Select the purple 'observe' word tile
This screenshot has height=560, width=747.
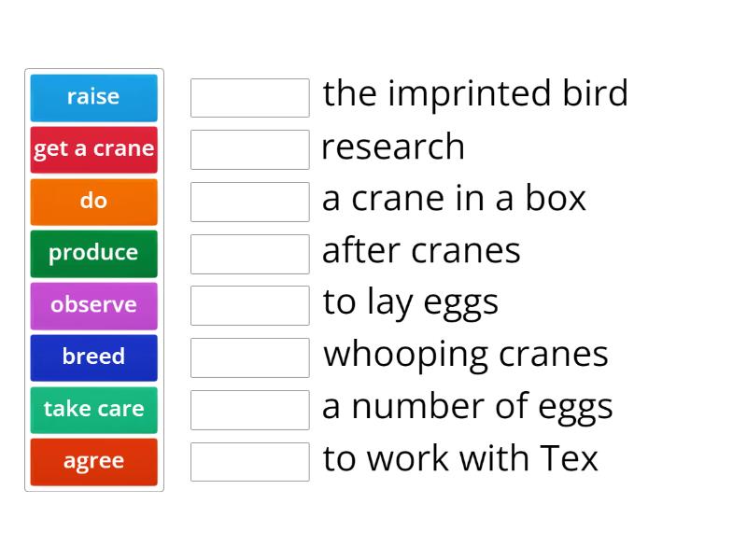coord(93,305)
